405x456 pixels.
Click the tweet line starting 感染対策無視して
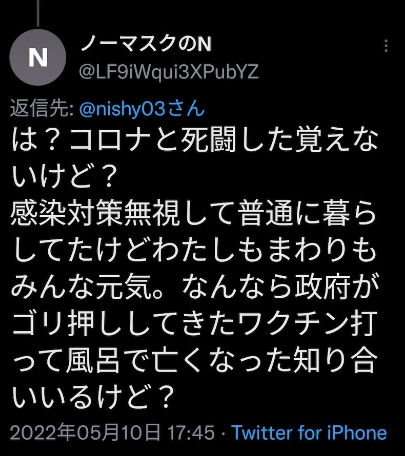tap(193, 213)
